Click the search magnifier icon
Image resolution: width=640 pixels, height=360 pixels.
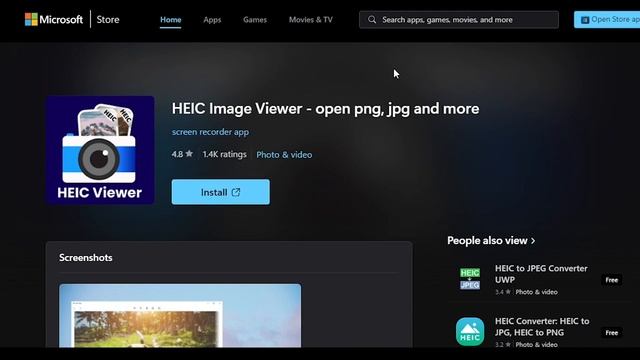[x=372, y=20]
